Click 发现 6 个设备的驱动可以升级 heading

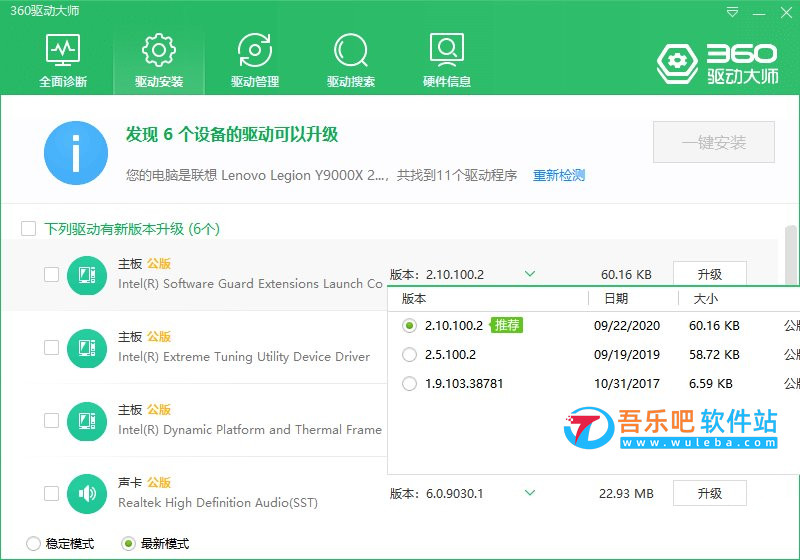[232, 135]
